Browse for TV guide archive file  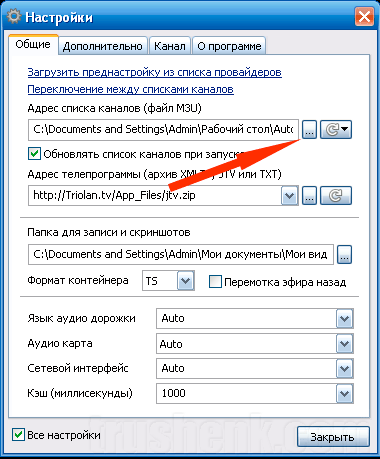(x=309, y=195)
